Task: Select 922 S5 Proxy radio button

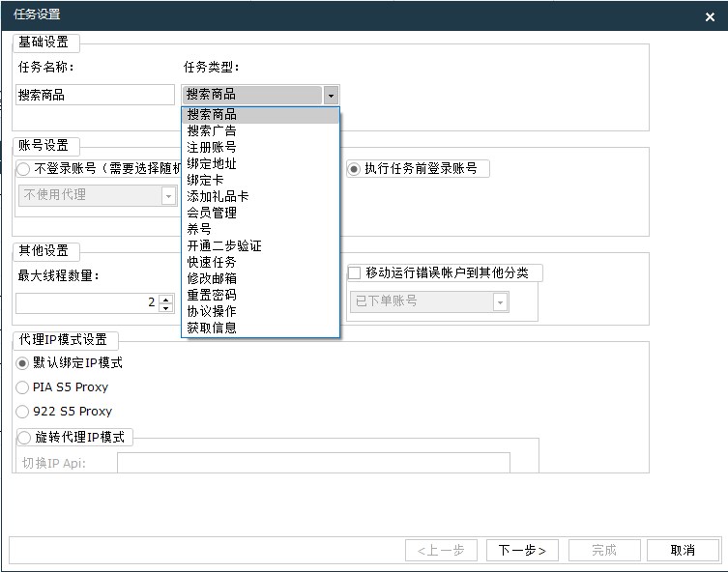Action: click(x=22, y=412)
